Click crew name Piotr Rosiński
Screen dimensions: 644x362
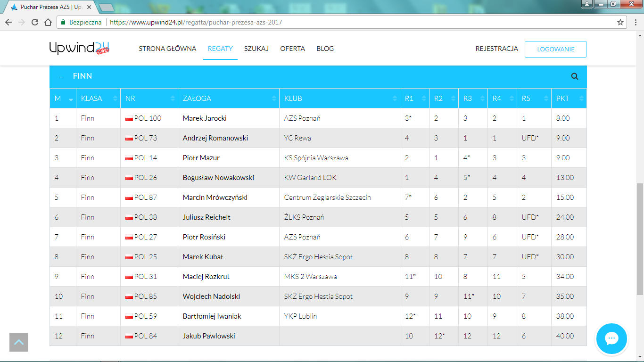tap(204, 237)
